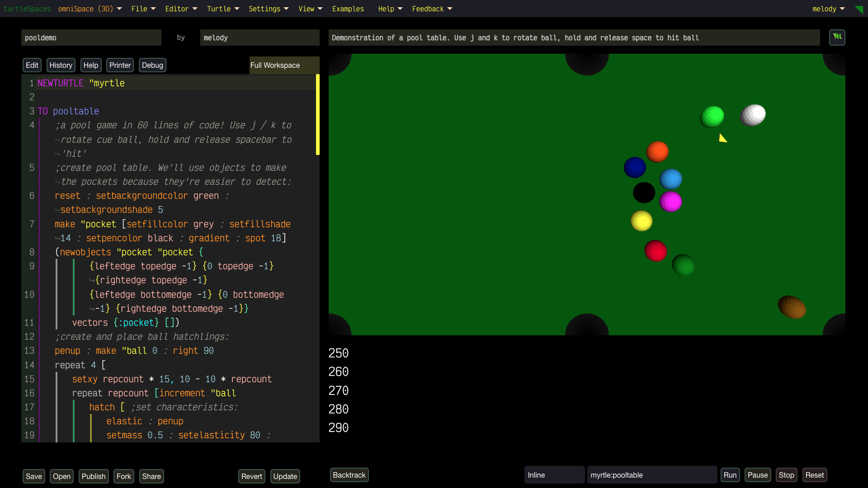This screenshot has height=488, width=868.
Task: Switch to the Debug tab
Action: (152, 65)
